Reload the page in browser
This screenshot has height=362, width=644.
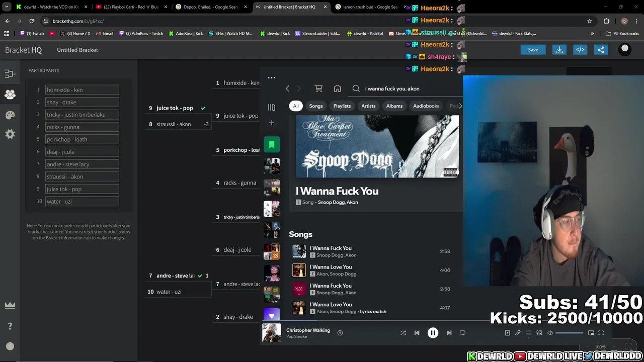[x=31, y=21]
